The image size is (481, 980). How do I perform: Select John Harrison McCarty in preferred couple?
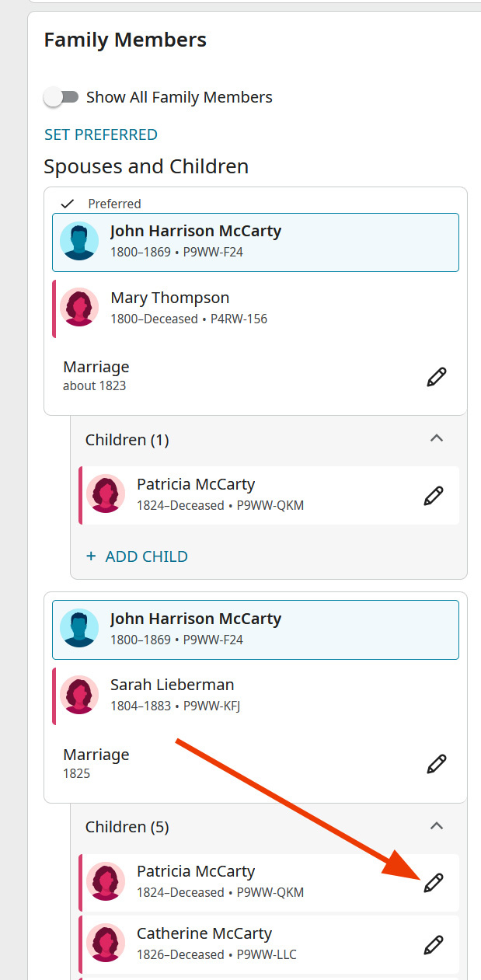(x=196, y=231)
